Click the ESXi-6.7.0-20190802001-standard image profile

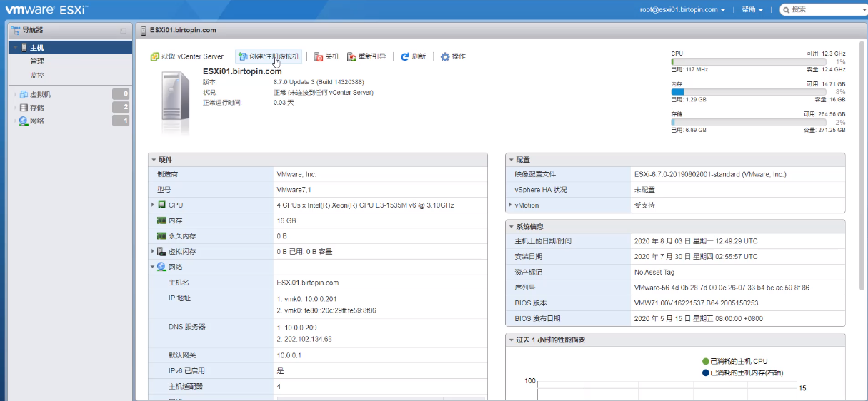tap(710, 174)
